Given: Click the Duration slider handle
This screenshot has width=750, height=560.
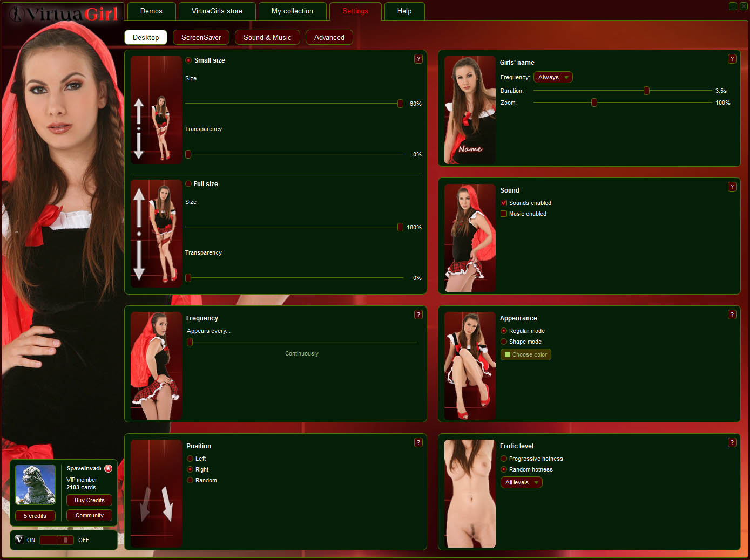Looking at the screenshot, I should pos(646,91).
